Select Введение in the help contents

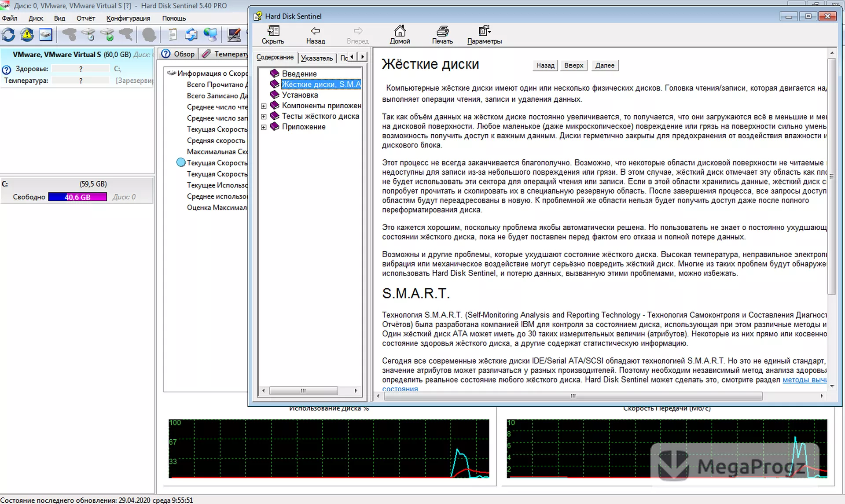[299, 74]
